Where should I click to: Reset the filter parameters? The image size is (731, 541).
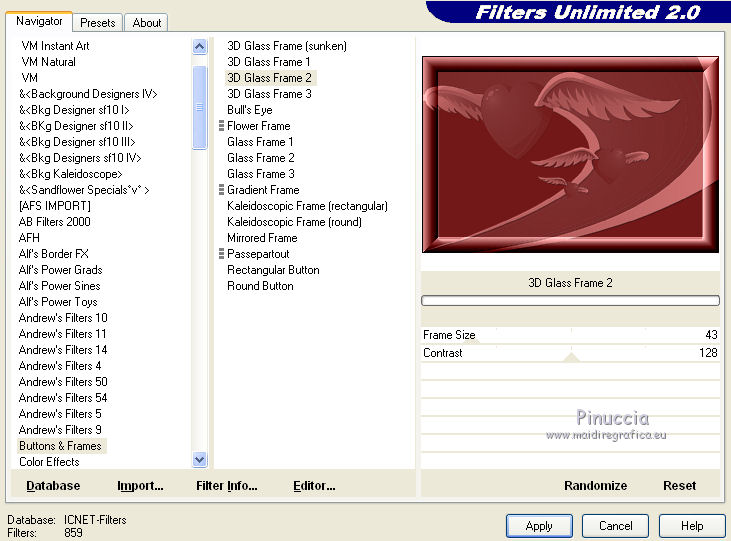pos(679,486)
